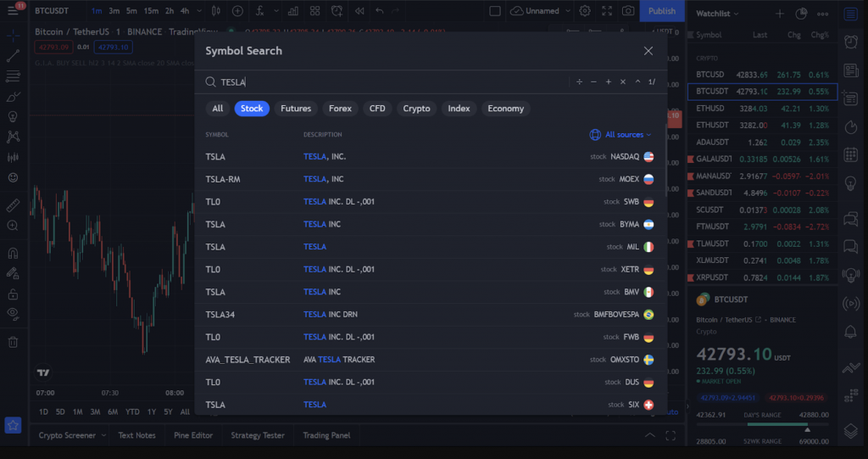Open the emoji icons tool
The height and width of the screenshot is (459, 868).
pos(13,178)
